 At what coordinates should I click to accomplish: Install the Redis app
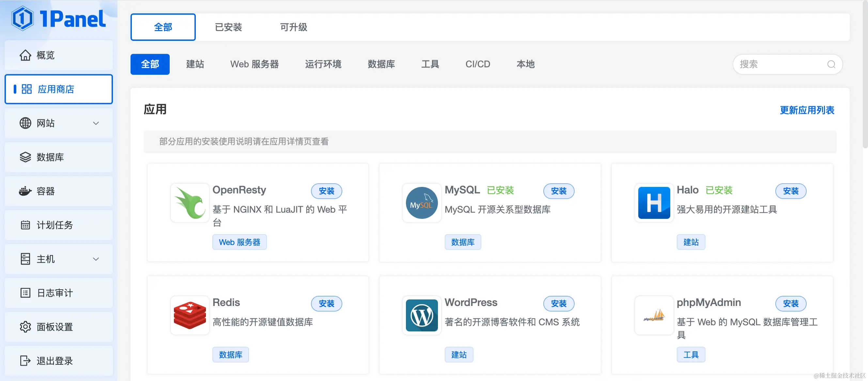[326, 303]
